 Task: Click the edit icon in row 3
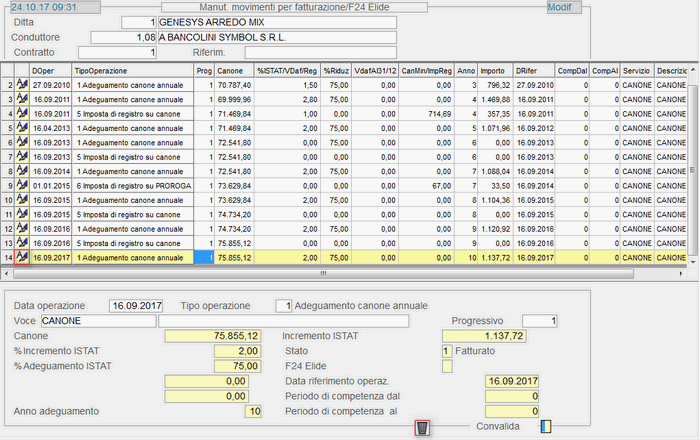click(22, 99)
